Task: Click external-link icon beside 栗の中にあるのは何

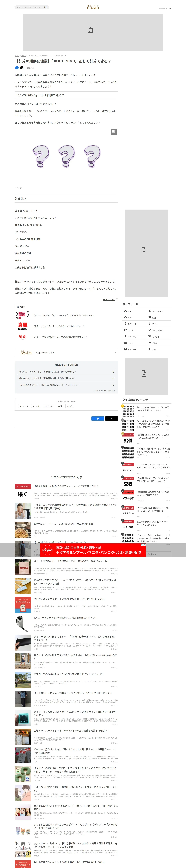Action: click(x=113, y=372)
